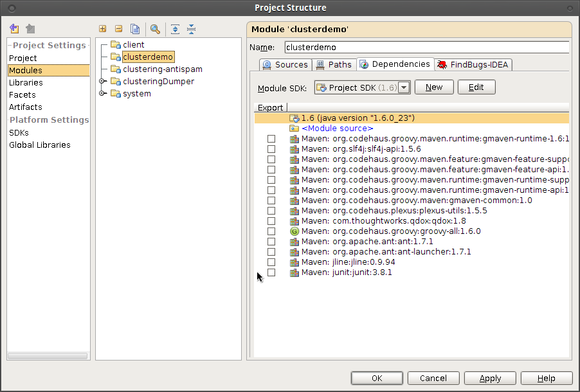Viewport: 580px width, 392px height.
Task: Click the back navigation arrow icon
Action: 14,29
